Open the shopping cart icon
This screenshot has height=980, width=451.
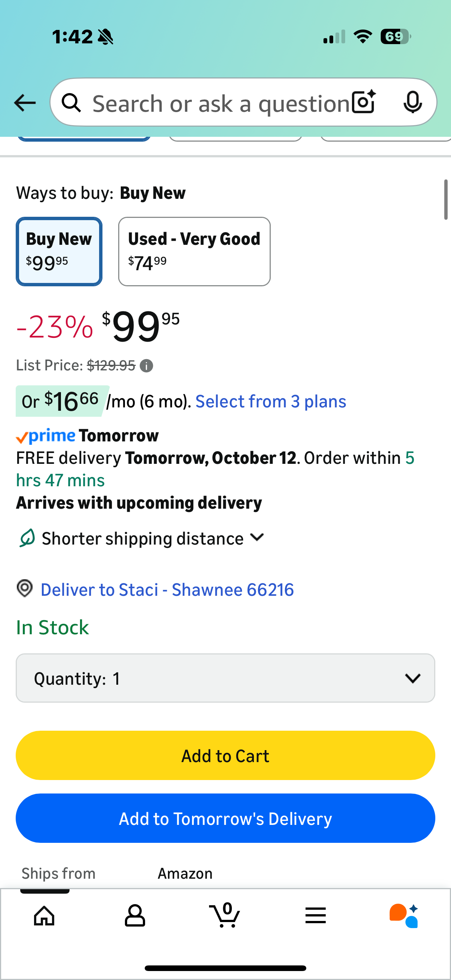point(225,916)
